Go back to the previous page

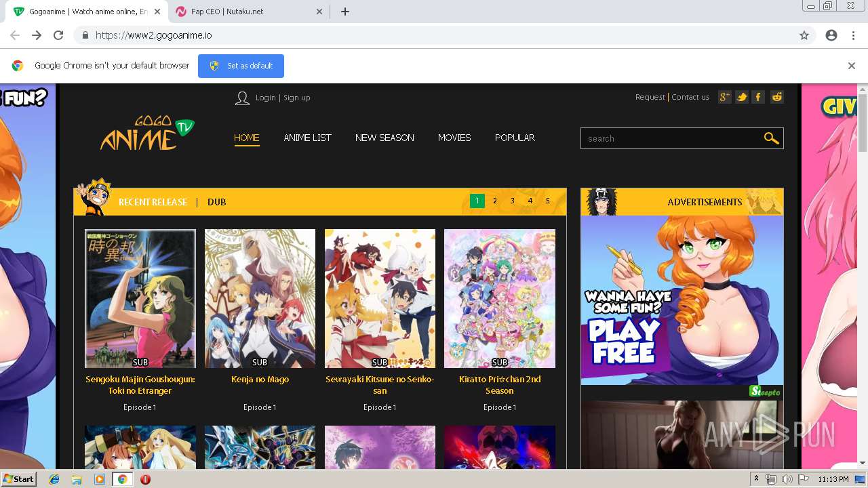click(15, 35)
